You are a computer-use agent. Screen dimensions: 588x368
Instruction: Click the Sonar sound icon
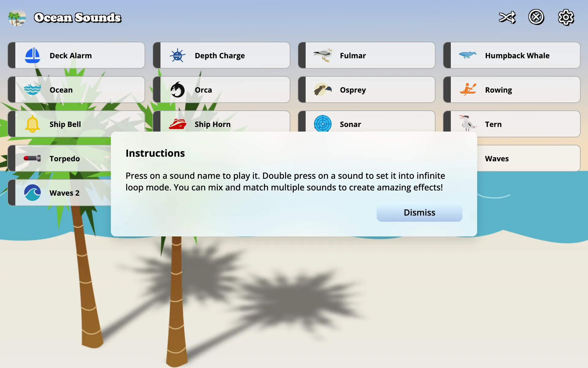click(322, 123)
